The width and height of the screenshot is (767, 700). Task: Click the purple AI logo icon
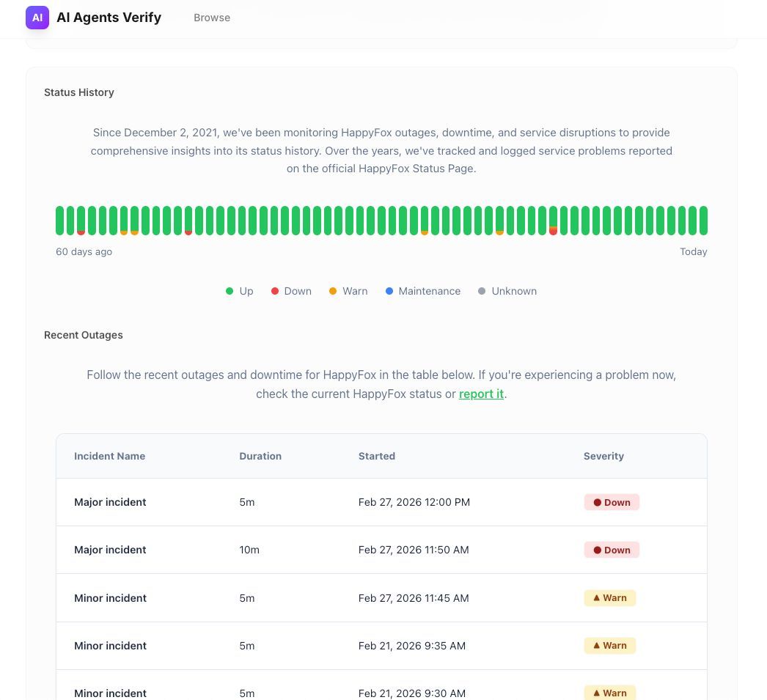coord(37,18)
